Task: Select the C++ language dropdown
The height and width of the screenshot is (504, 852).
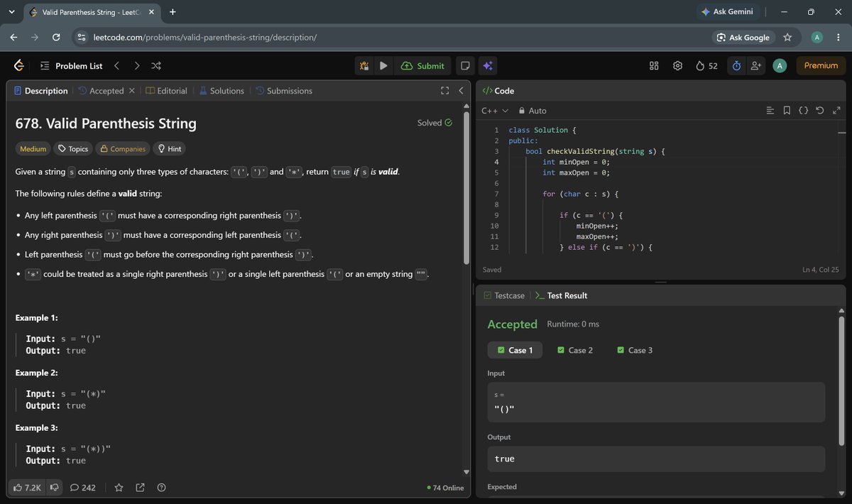Action: [x=495, y=111]
